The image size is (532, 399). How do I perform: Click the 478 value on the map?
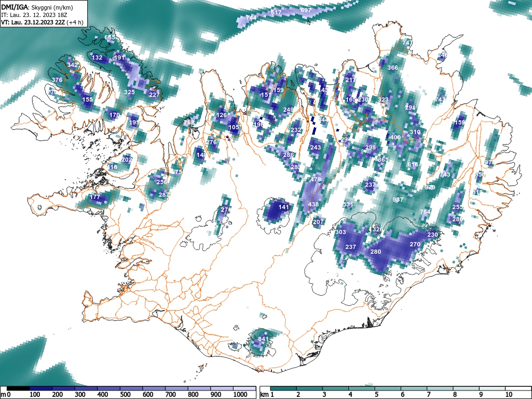[315, 179]
